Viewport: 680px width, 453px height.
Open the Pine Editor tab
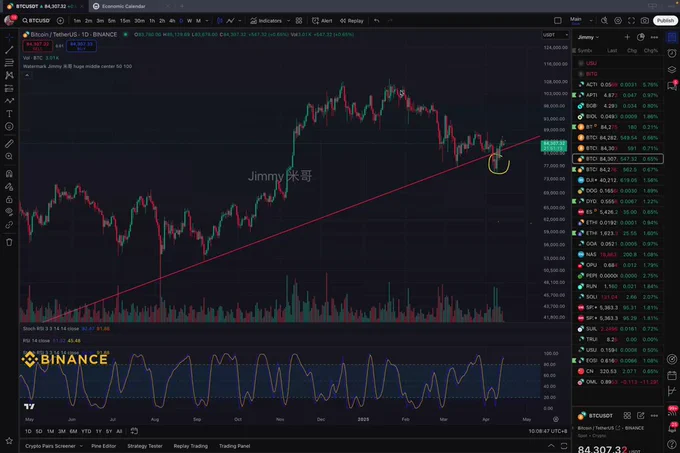pyautogui.click(x=104, y=446)
